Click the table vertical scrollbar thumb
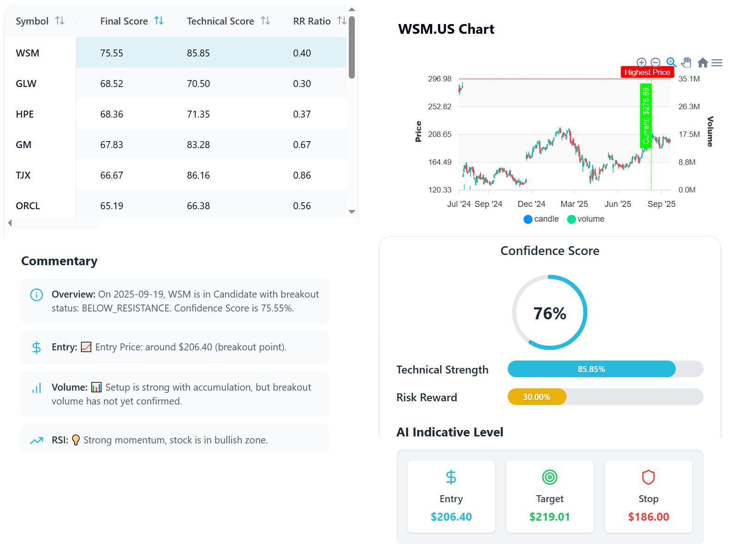 click(352, 48)
